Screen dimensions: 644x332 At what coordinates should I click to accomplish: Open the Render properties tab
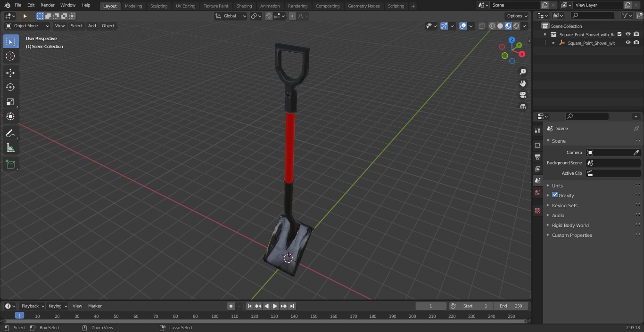tap(537, 145)
